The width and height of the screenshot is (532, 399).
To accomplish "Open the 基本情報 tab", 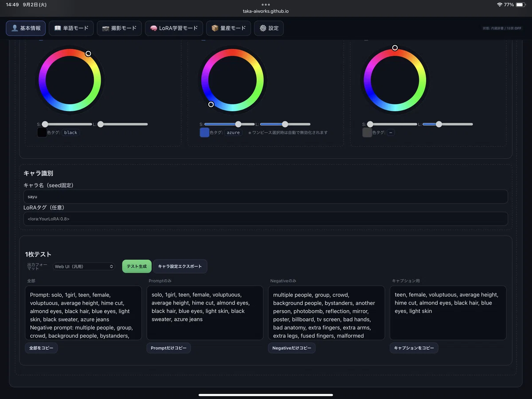I will click(27, 28).
